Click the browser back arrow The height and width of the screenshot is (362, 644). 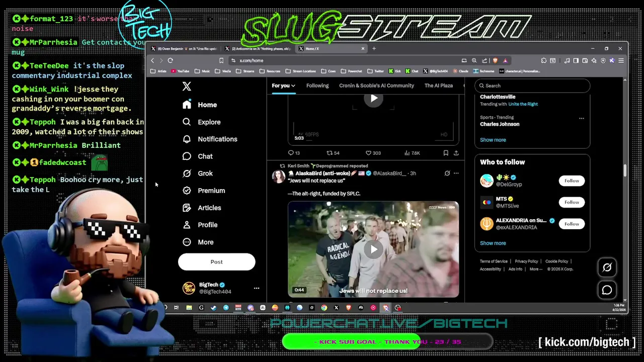(x=152, y=60)
